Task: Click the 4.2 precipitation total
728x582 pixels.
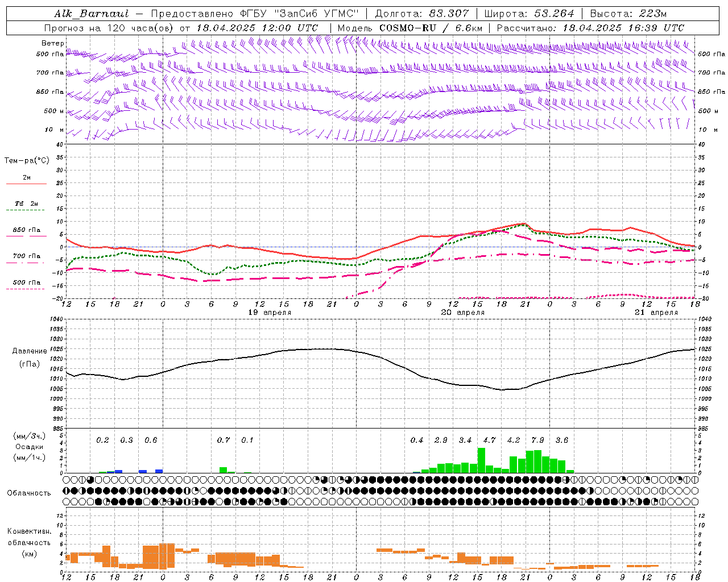Action: [514, 440]
